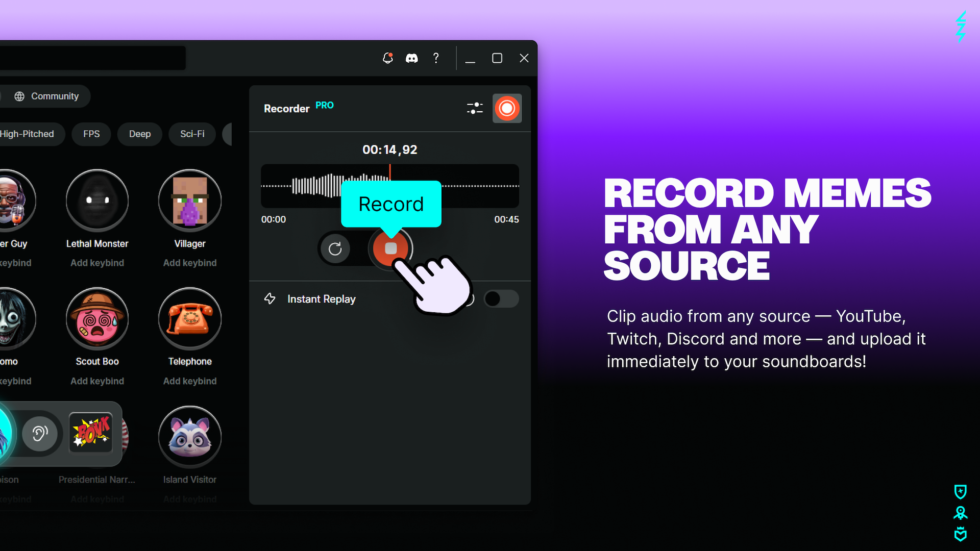Screen dimensions: 980x551
Task: Toggle the Instant Replay switch
Action: point(501,299)
